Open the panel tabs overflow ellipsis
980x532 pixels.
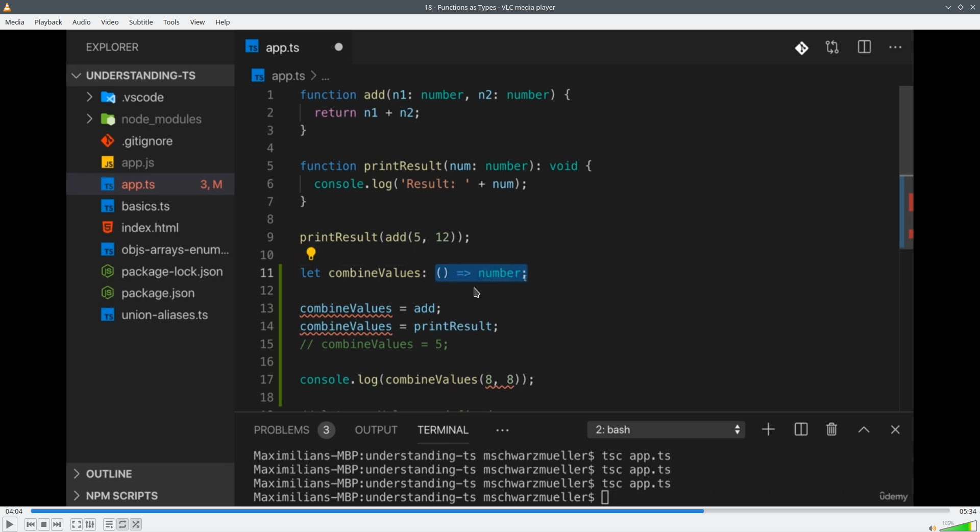(503, 431)
